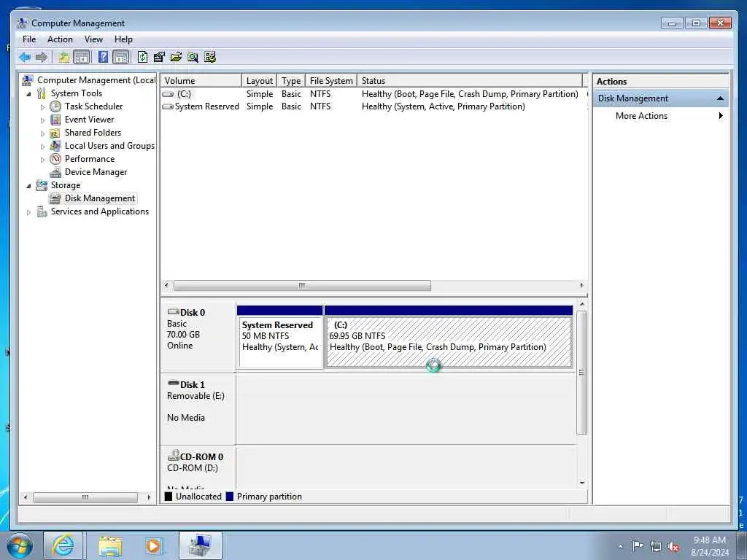Image resolution: width=747 pixels, height=560 pixels.
Task: Click the disk settings toolbar icon
Action: coord(209,57)
